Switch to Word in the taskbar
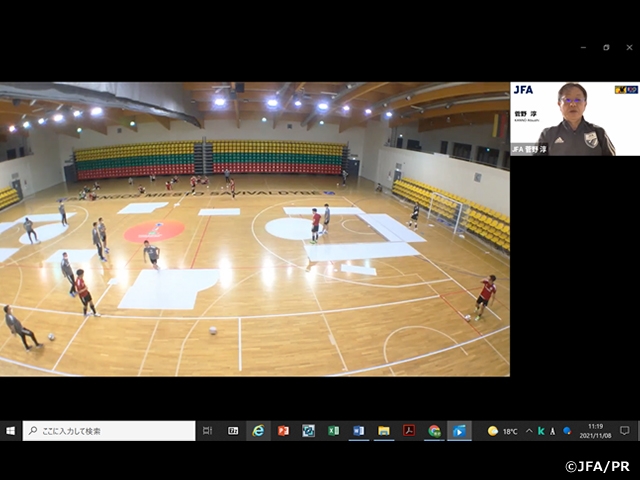Viewport: 640px width, 480px height. coord(358,431)
